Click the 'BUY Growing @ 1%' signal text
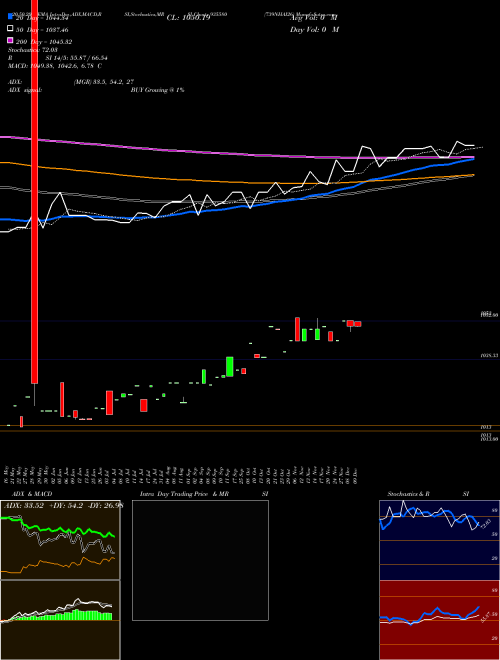Screen dimensions: 500x660 point(157,90)
